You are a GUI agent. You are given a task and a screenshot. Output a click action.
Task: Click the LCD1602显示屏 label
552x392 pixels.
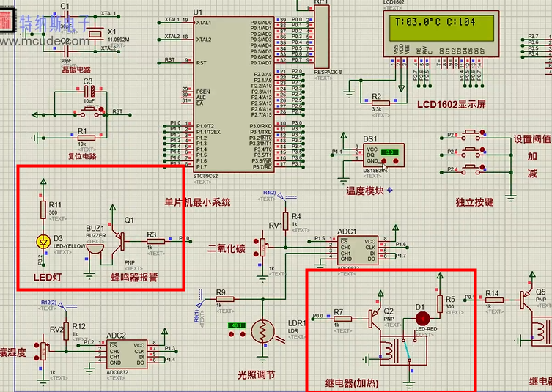tap(452, 105)
